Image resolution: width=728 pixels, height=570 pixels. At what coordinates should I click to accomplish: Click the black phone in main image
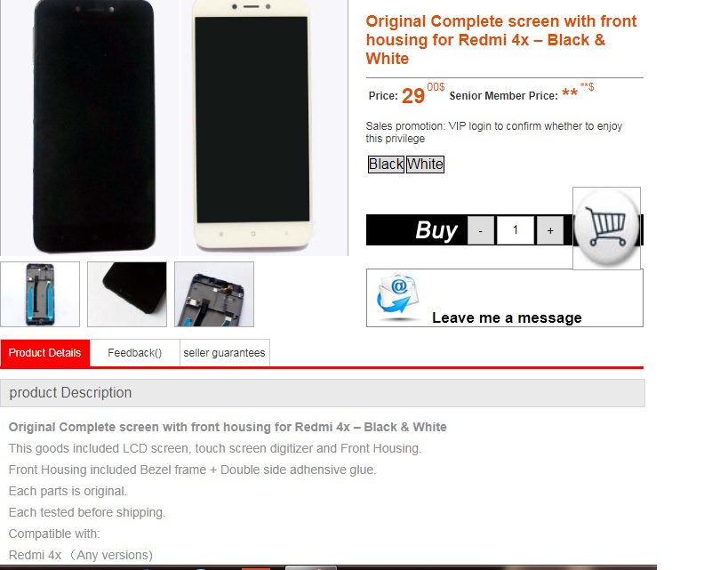pos(93,126)
